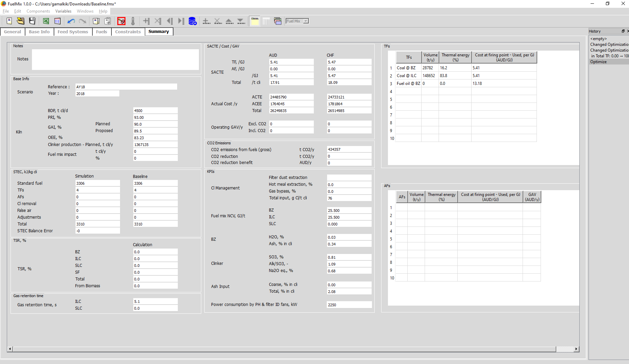629x364 pixels.
Task: Open the table report icon in toolbar
Action: pyautogui.click(x=57, y=21)
